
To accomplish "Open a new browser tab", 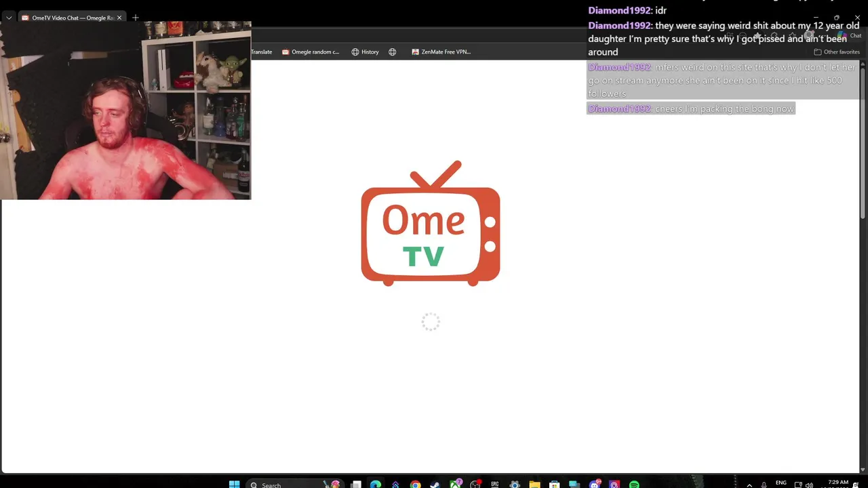I will point(136,18).
